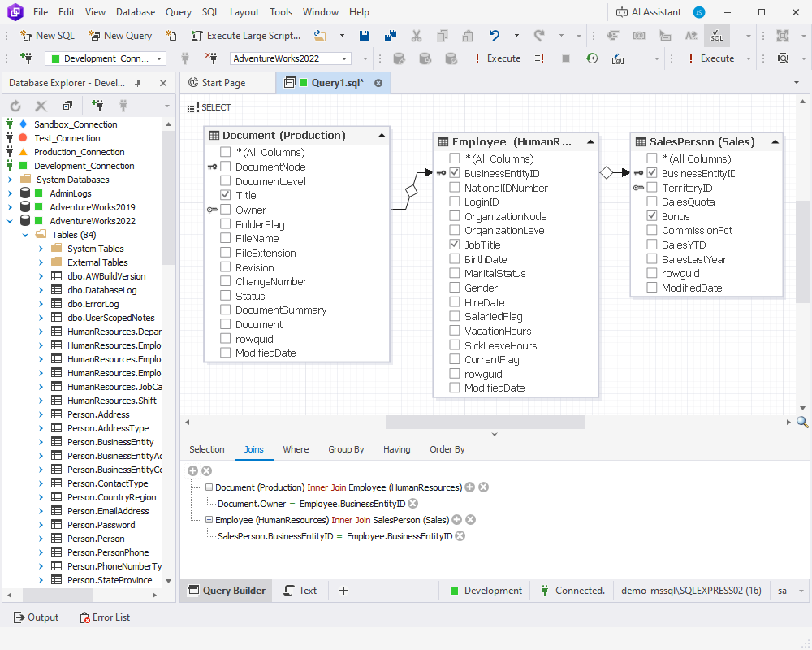Click the Output panel at the bottom

point(37,617)
